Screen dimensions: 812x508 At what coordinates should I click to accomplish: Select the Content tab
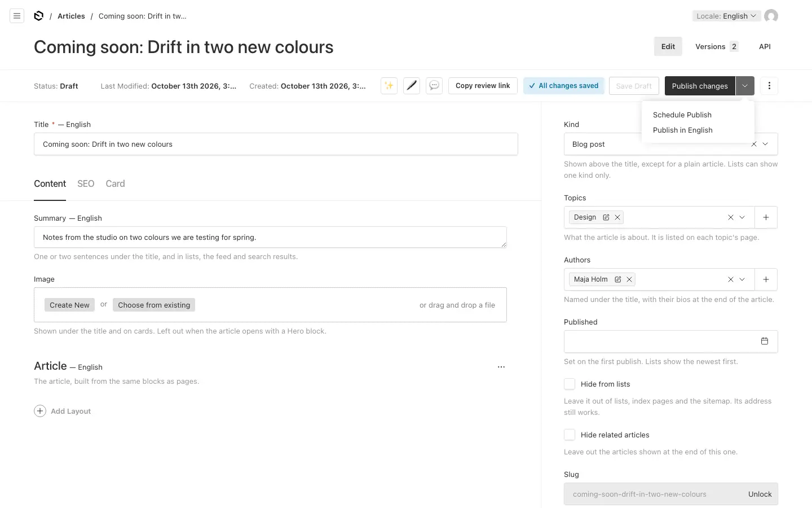pyautogui.click(x=50, y=183)
